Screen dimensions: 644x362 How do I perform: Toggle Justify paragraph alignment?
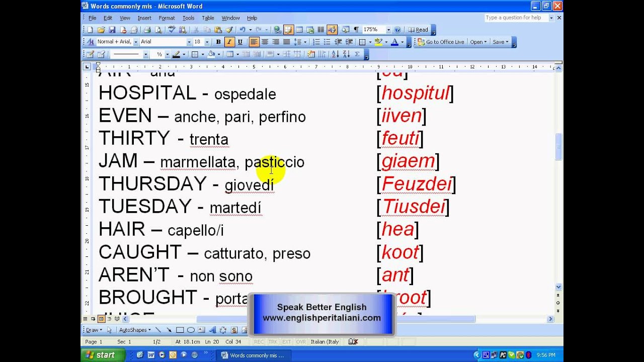click(286, 42)
